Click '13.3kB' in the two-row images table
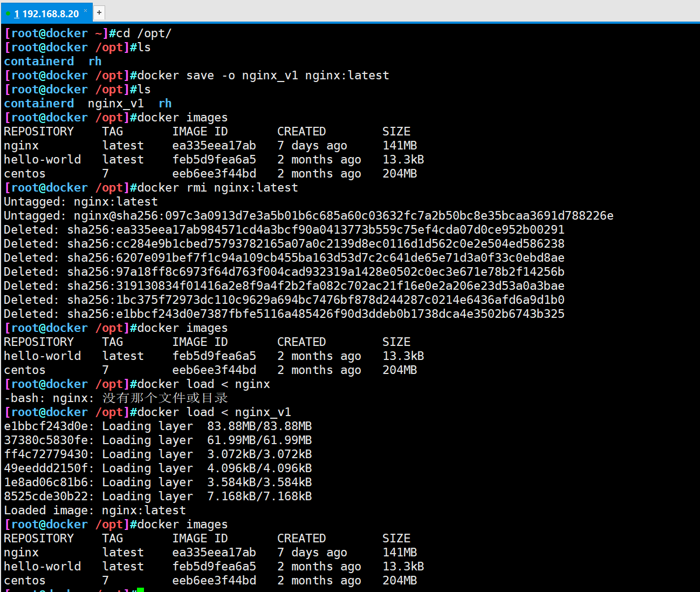 pyautogui.click(x=403, y=356)
